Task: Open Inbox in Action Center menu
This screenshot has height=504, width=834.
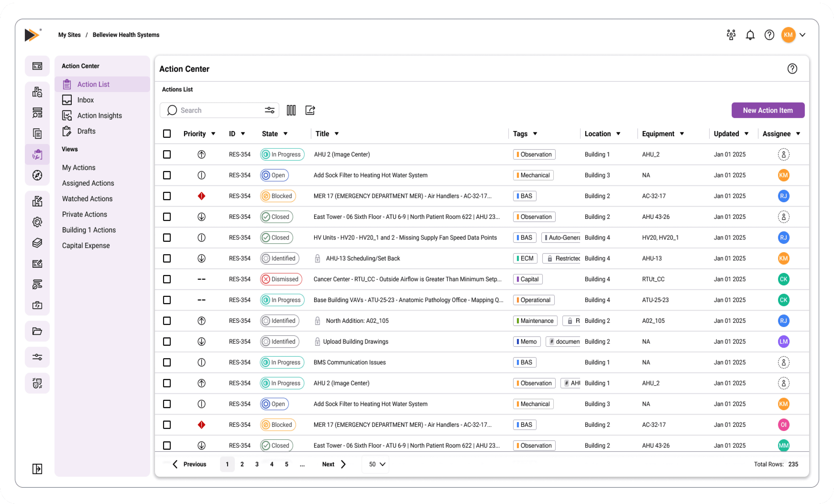Action: coord(85,100)
